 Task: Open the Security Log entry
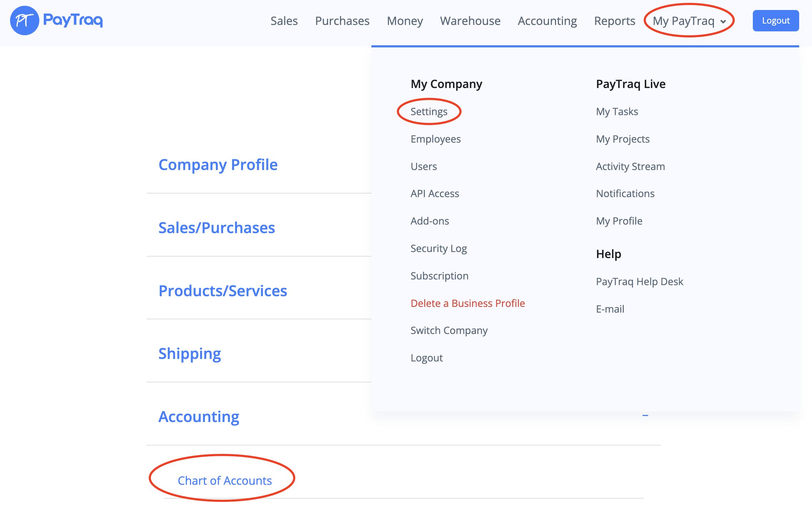tap(438, 248)
